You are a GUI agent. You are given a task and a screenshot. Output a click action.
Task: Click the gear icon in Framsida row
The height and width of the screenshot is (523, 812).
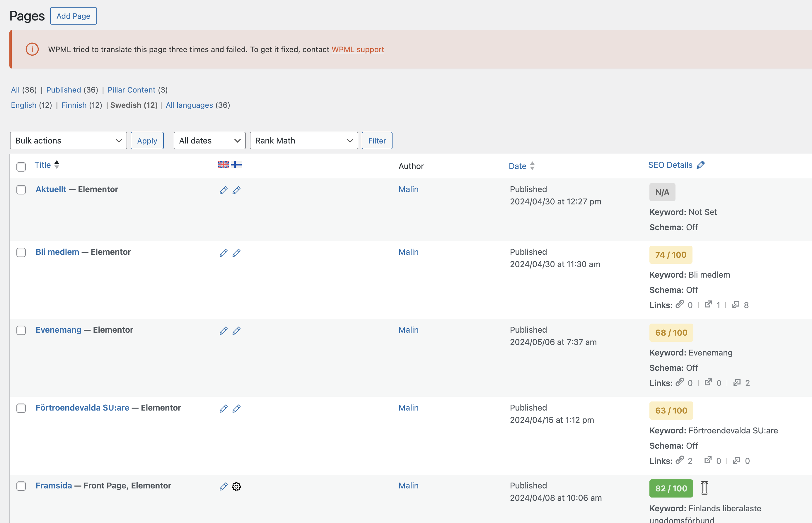pos(236,486)
